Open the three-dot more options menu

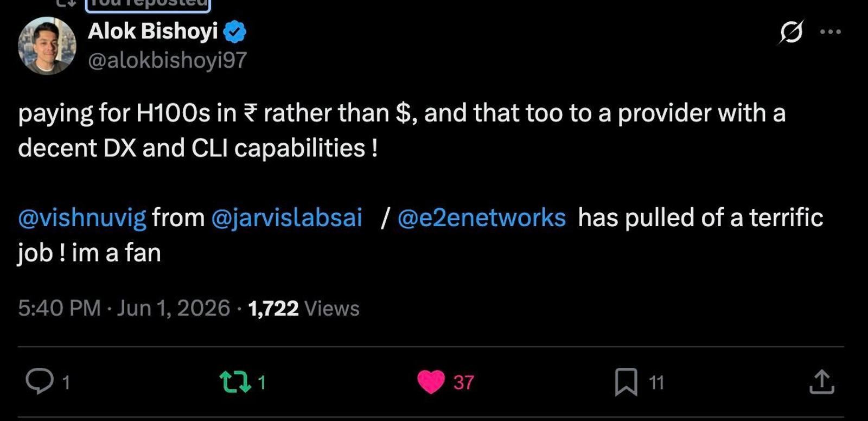point(831,32)
